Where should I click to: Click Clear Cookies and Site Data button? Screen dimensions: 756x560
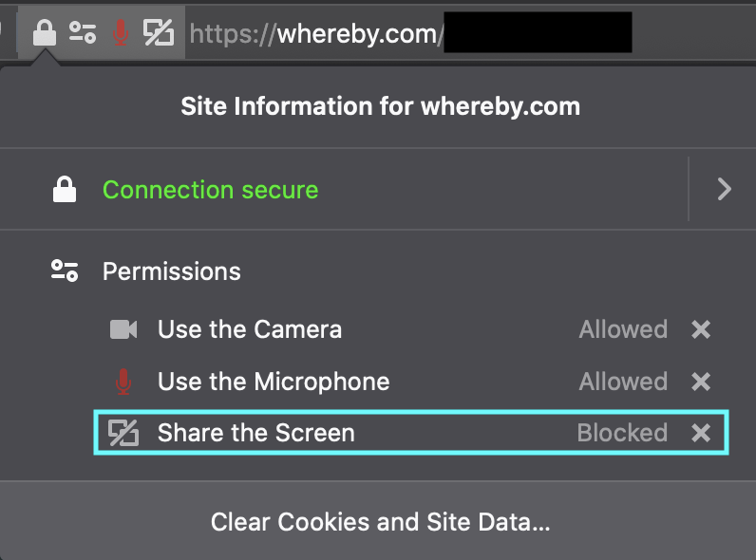tap(380, 521)
